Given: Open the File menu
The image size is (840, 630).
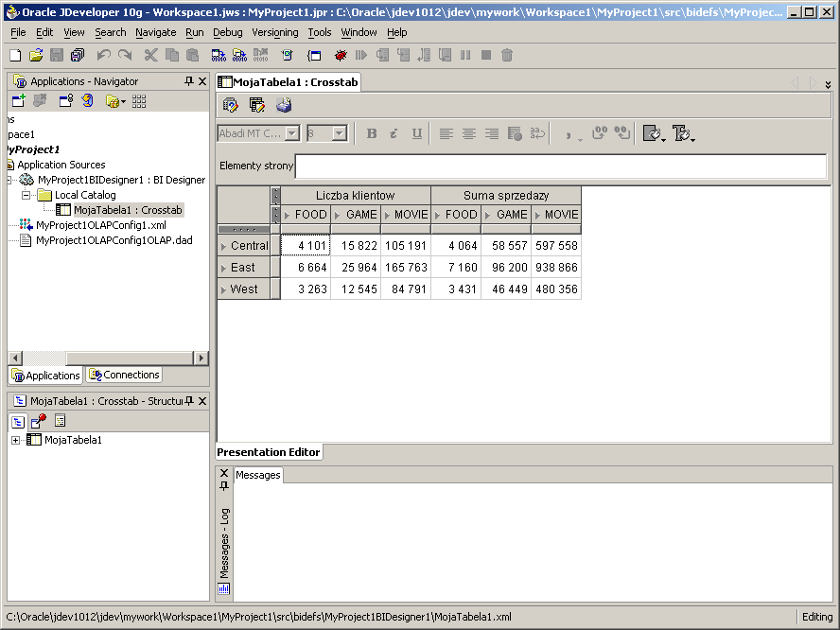Looking at the screenshot, I should [18, 32].
